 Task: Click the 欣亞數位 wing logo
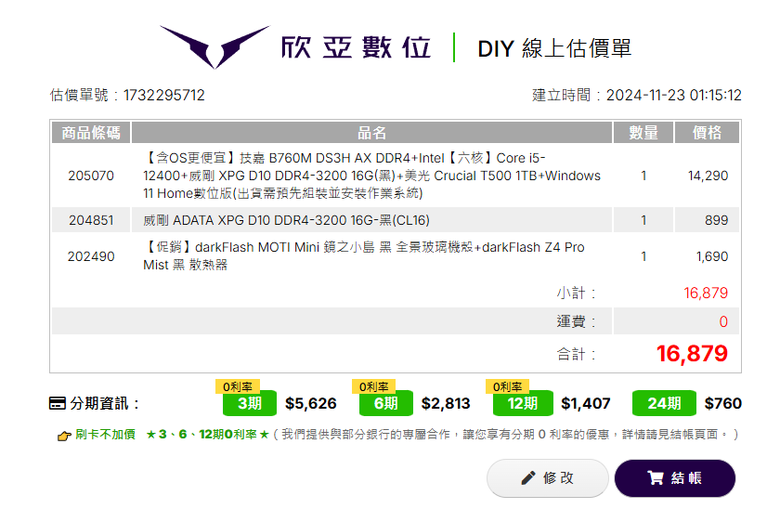click(x=214, y=47)
